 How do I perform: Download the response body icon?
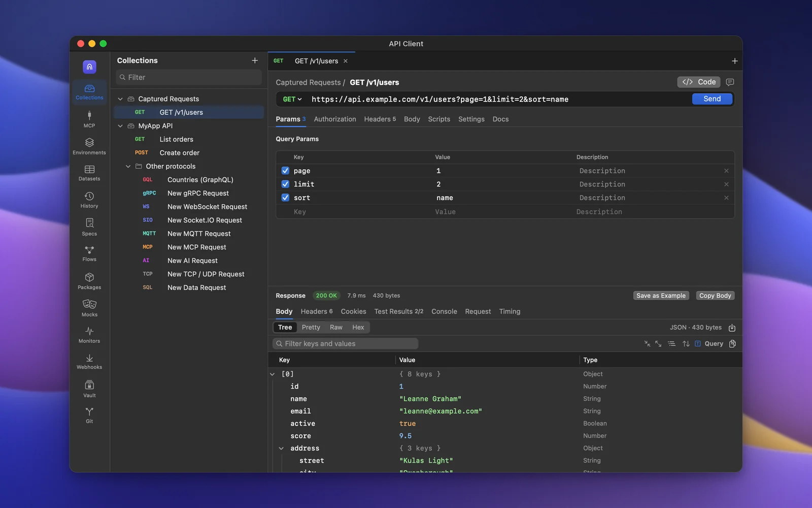click(732, 328)
